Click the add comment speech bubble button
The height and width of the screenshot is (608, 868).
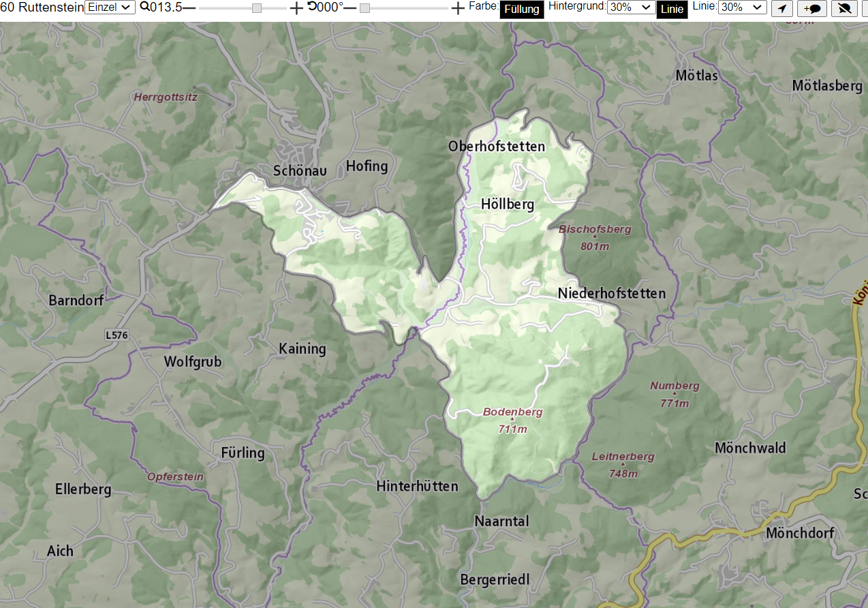coord(812,8)
